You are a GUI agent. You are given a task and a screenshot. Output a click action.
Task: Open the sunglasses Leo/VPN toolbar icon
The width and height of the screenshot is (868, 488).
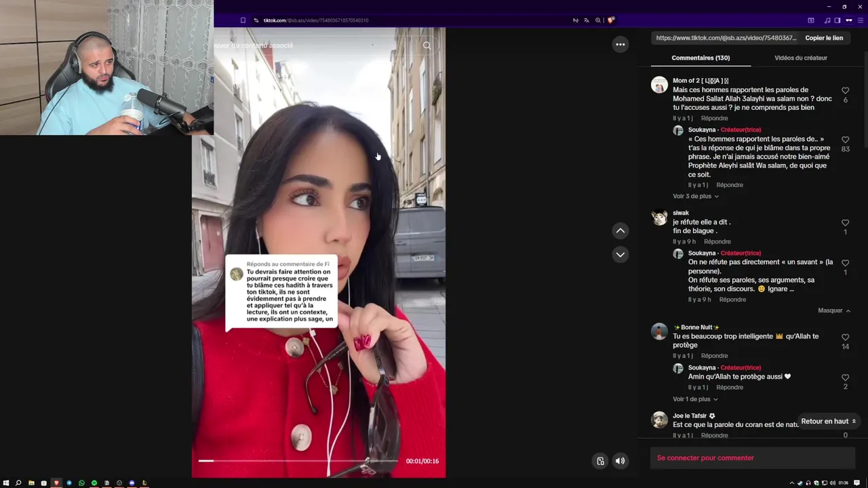pos(848,20)
